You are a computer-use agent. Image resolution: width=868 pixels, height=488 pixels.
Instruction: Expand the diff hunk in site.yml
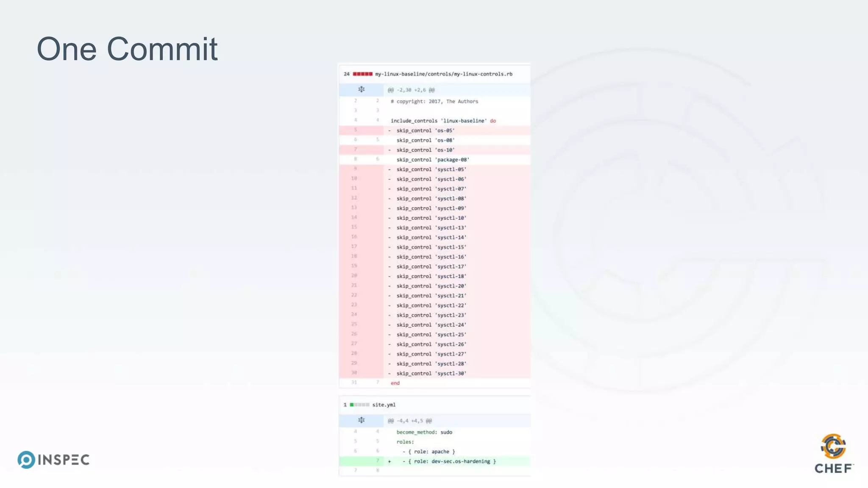tap(361, 420)
